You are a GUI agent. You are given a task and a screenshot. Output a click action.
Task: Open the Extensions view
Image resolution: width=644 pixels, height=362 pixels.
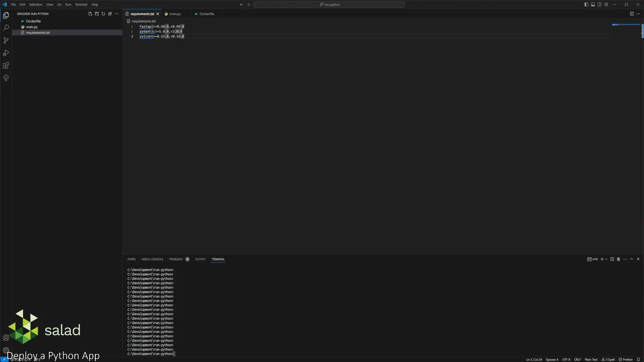[x=6, y=65]
